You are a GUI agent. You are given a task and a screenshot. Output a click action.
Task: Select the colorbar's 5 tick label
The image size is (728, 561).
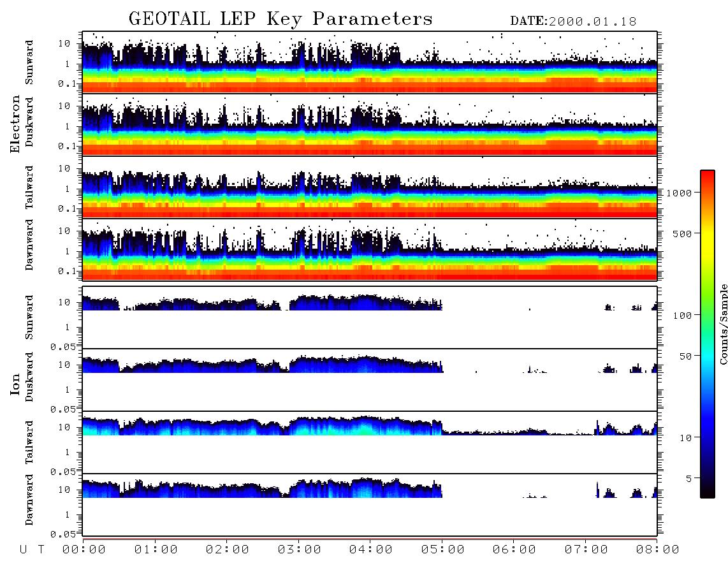[689, 479]
